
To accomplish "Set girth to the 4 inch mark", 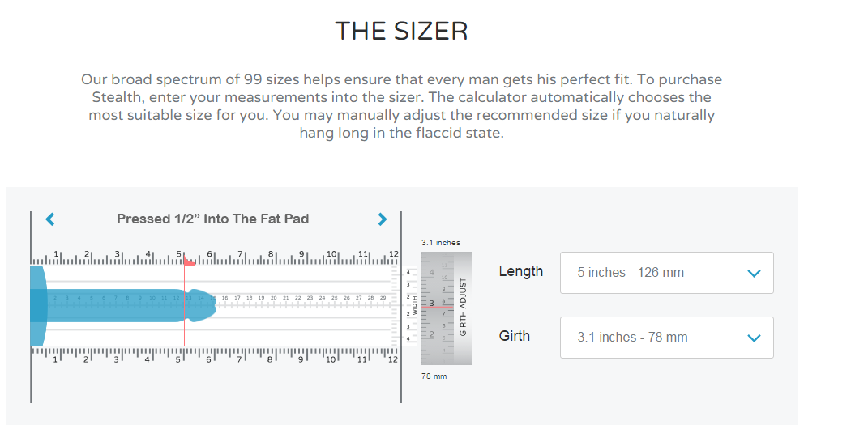I will 433,271.
